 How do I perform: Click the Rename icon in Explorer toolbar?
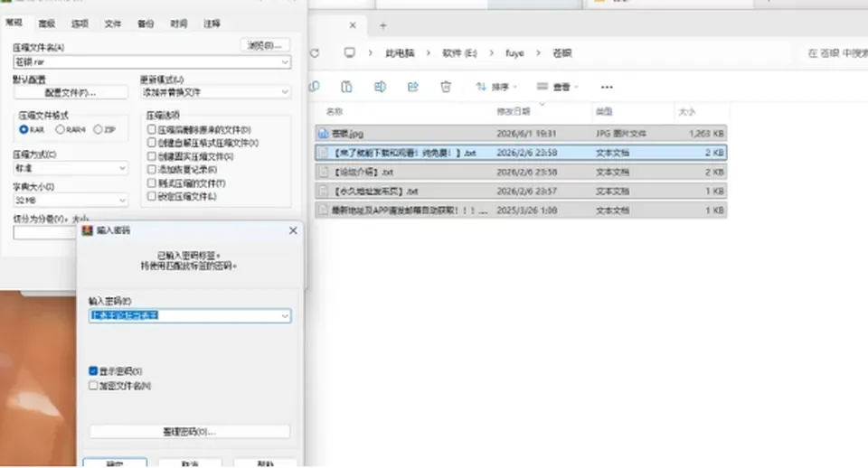(x=380, y=87)
